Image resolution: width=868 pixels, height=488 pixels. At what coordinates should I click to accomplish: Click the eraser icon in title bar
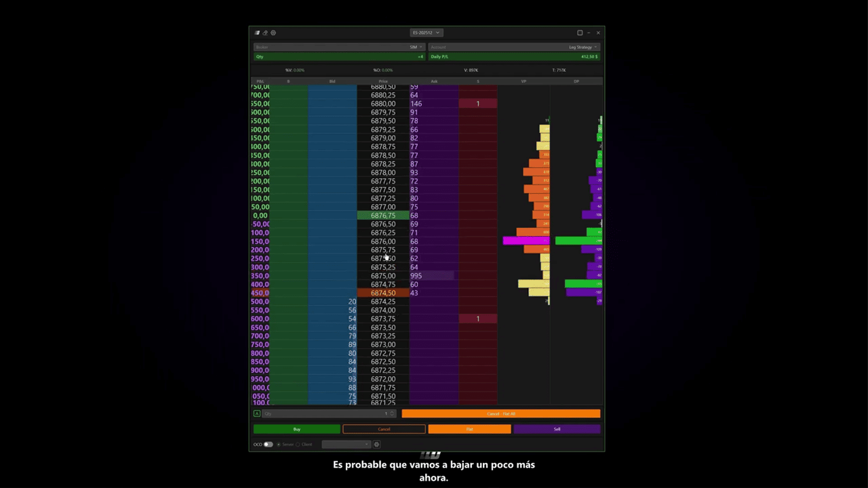[x=265, y=33]
